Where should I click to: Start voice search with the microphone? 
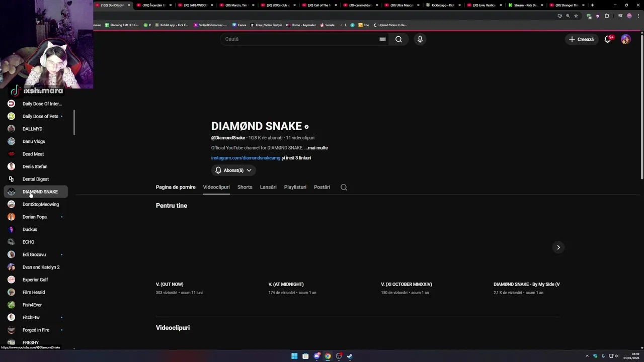[420, 39]
